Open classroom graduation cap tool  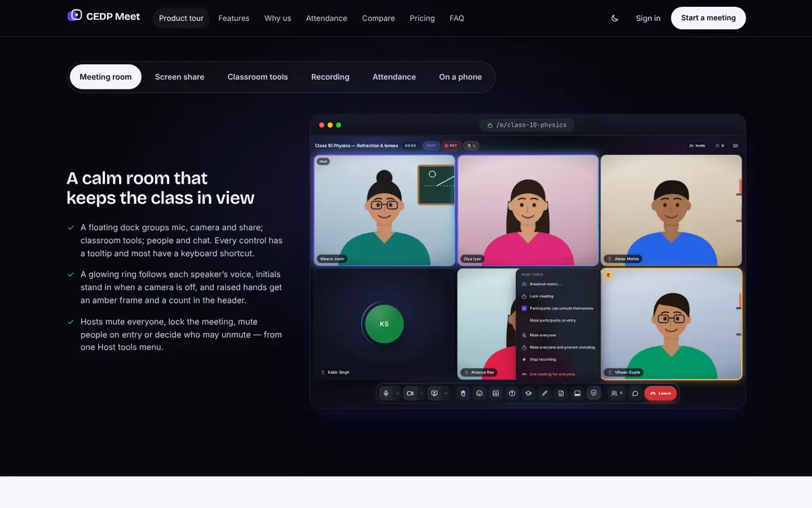[528, 393]
